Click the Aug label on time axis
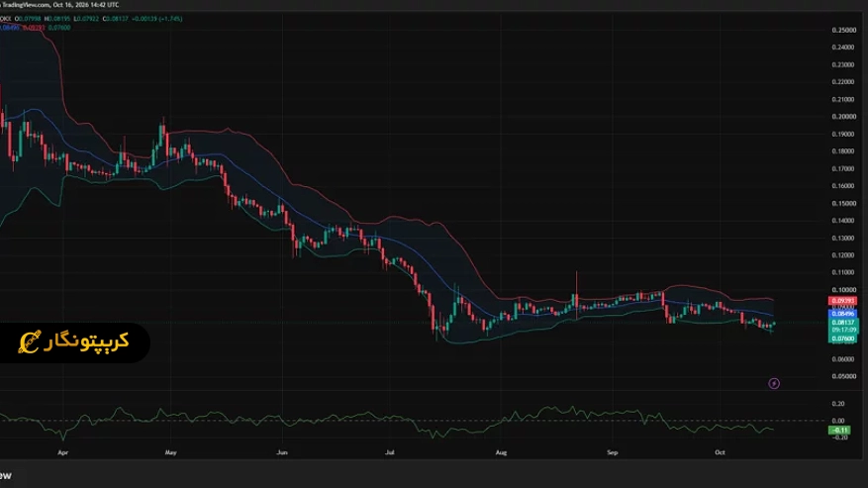Screen dimensions: 868x488 501,452
